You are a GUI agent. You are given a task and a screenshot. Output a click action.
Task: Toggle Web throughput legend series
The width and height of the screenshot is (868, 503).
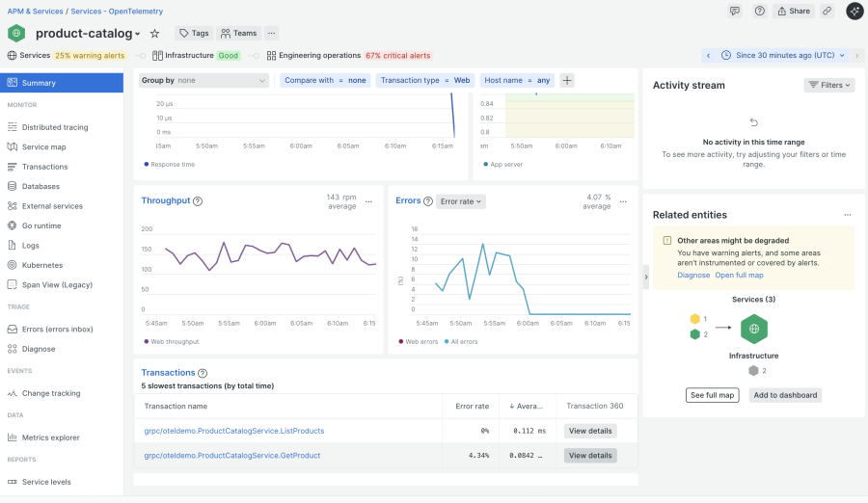[171, 341]
